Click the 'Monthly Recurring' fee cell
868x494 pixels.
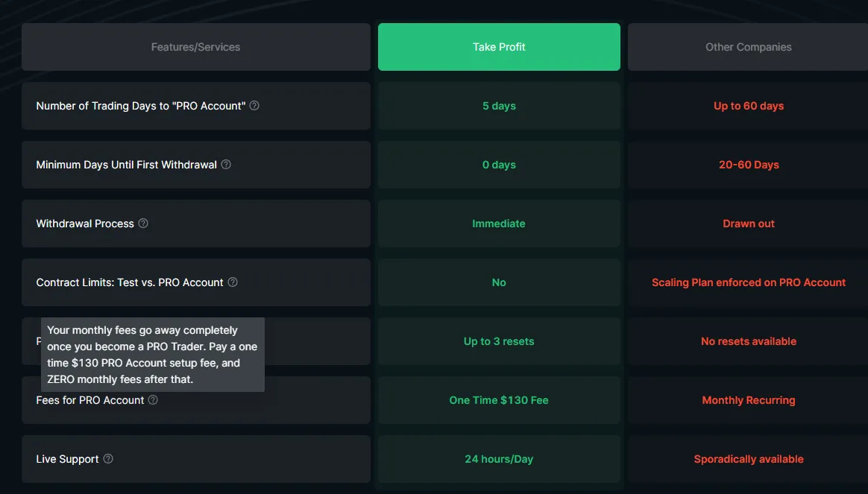pos(748,400)
